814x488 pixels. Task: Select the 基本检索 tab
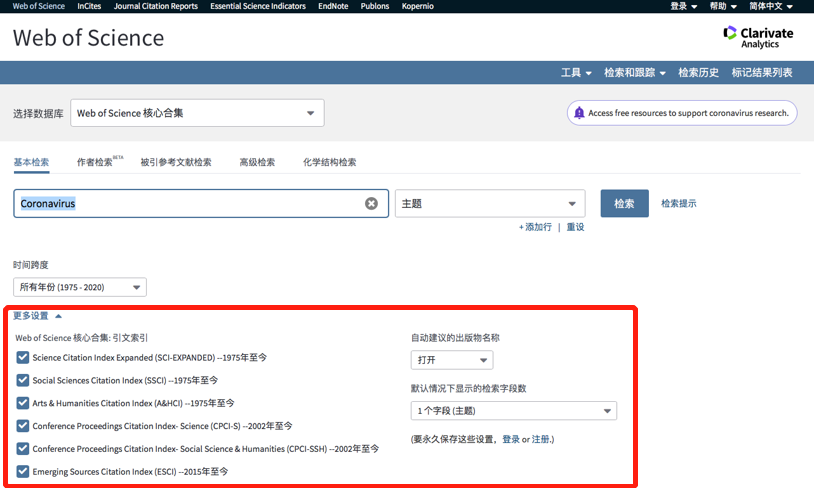point(31,162)
